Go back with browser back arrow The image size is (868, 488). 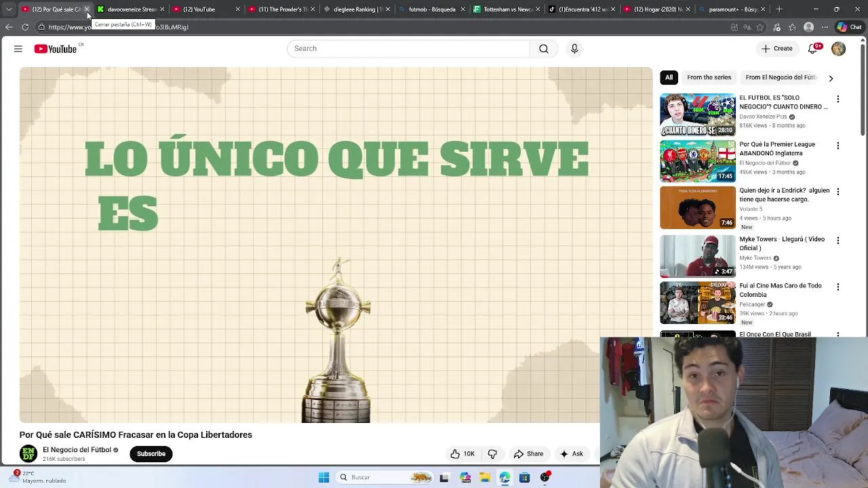(9, 27)
